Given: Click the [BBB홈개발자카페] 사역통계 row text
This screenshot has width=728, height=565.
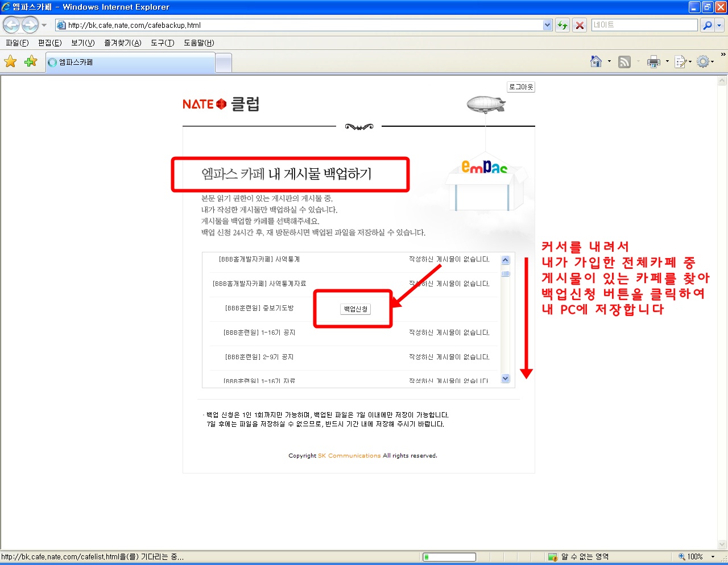Looking at the screenshot, I should pos(259,259).
